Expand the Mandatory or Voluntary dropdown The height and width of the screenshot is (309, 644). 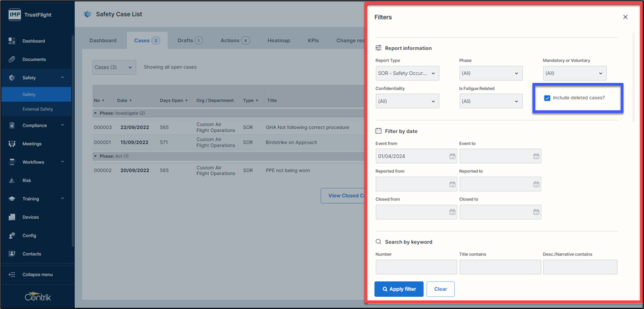pos(574,74)
